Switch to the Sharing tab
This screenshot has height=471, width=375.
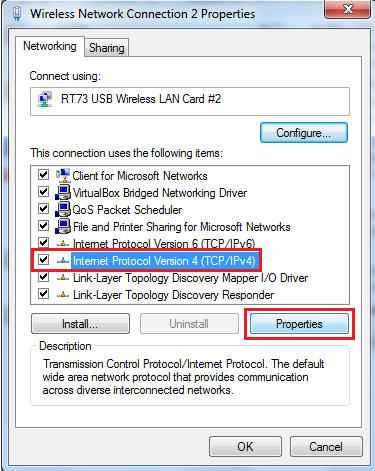click(107, 48)
